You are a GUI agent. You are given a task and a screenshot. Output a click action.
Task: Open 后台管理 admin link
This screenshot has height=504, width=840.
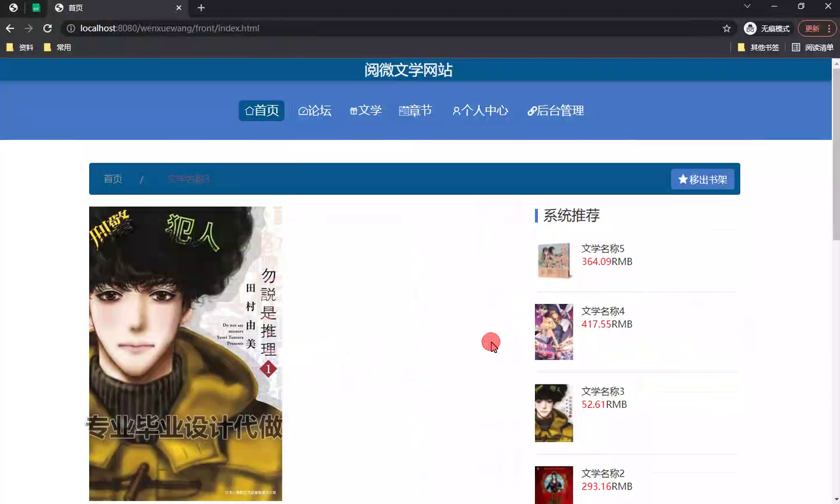click(556, 110)
